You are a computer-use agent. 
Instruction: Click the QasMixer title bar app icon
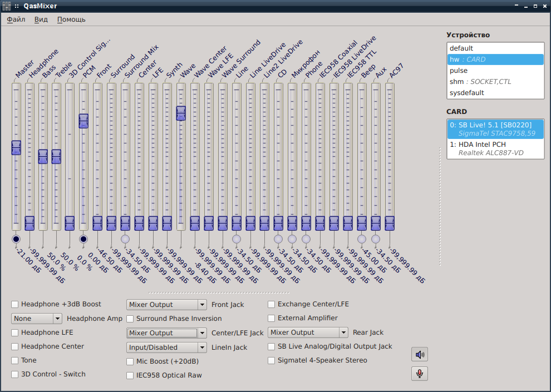(6, 6)
